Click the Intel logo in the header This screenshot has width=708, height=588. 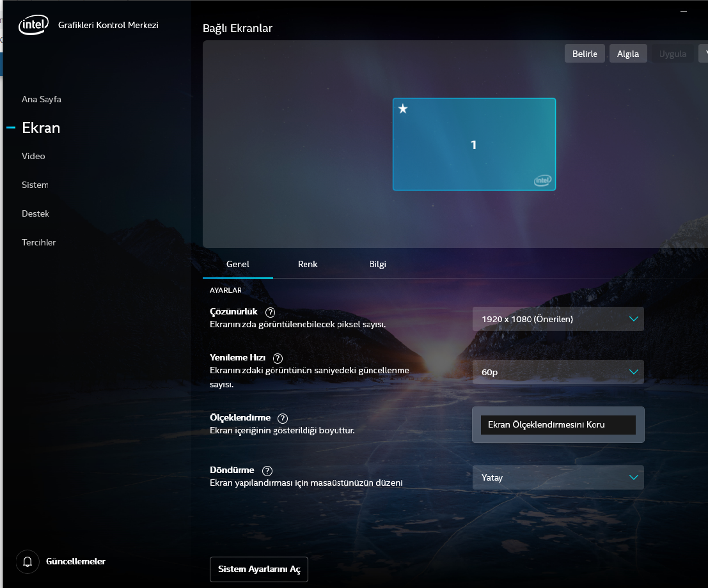[x=33, y=25]
